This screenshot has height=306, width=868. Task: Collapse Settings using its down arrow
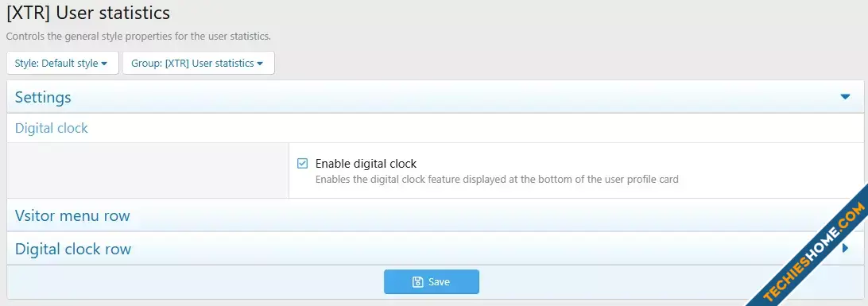845,97
